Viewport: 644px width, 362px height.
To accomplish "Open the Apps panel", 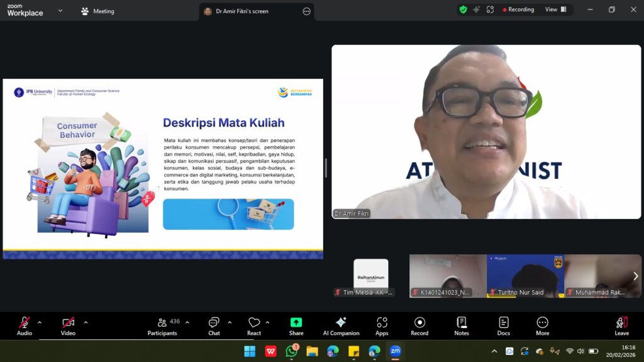I will pyautogui.click(x=382, y=325).
